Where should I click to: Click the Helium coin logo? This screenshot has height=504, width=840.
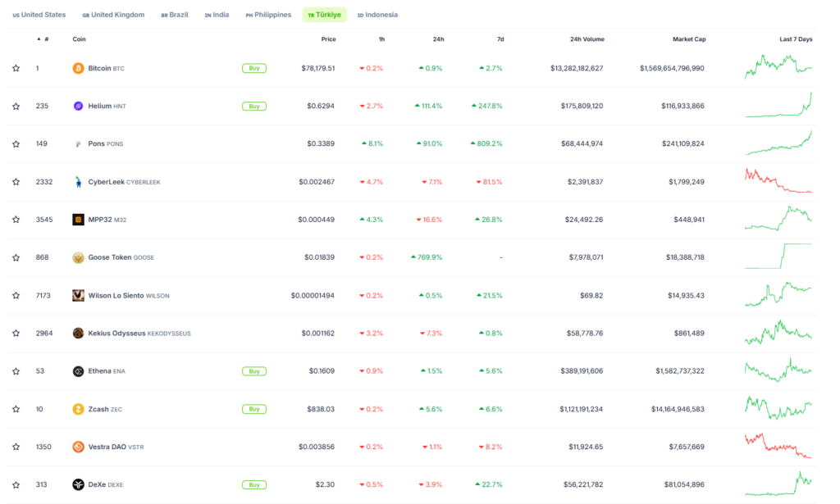coord(78,106)
